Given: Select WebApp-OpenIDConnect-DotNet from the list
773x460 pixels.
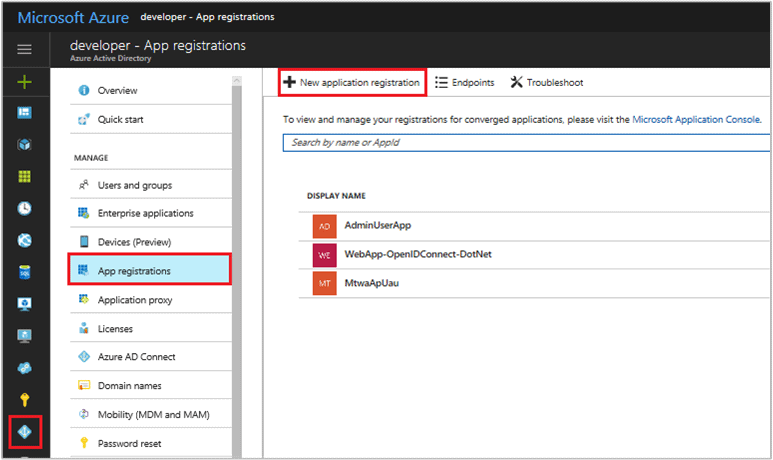Looking at the screenshot, I should (x=417, y=254).
